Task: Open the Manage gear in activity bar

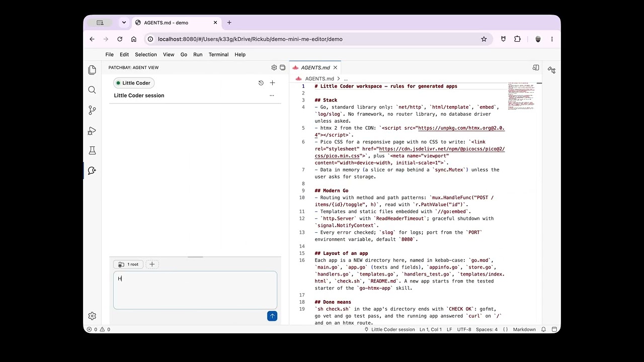Action: pyautogui.click(x=92, y=316)
